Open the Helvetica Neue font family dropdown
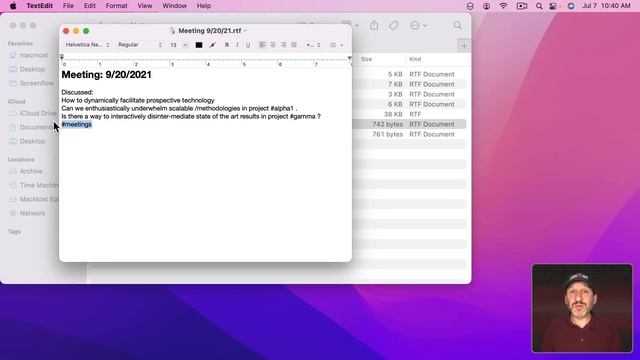 pyautogui.click(x=87, y=45)
